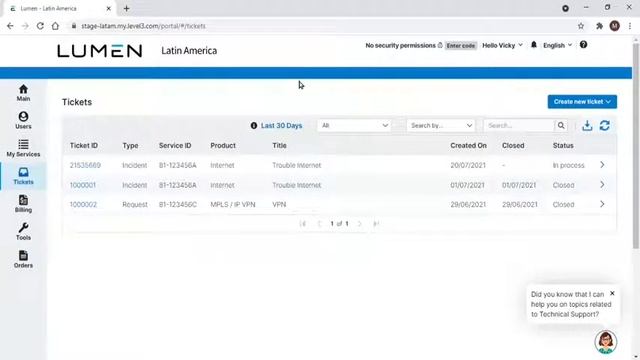640x360 pixels.
Task: Close the Lumen - Latin America tab
Action: coord(109,8)
